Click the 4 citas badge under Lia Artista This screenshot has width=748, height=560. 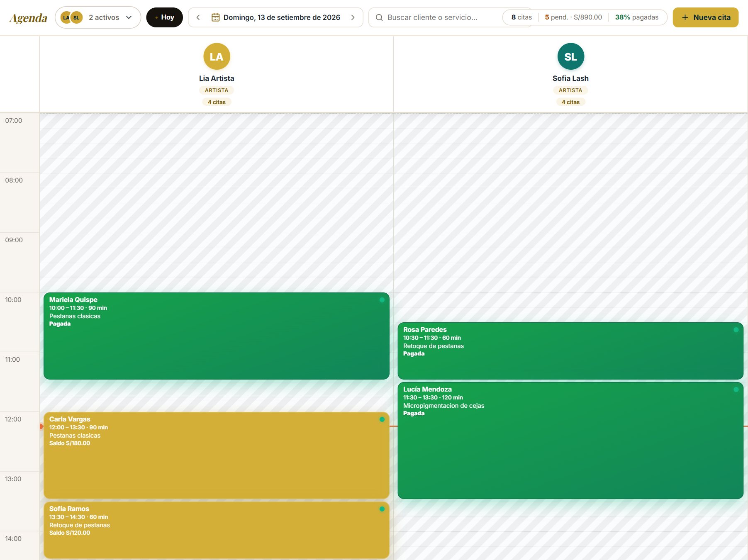(x=217, y=102)
